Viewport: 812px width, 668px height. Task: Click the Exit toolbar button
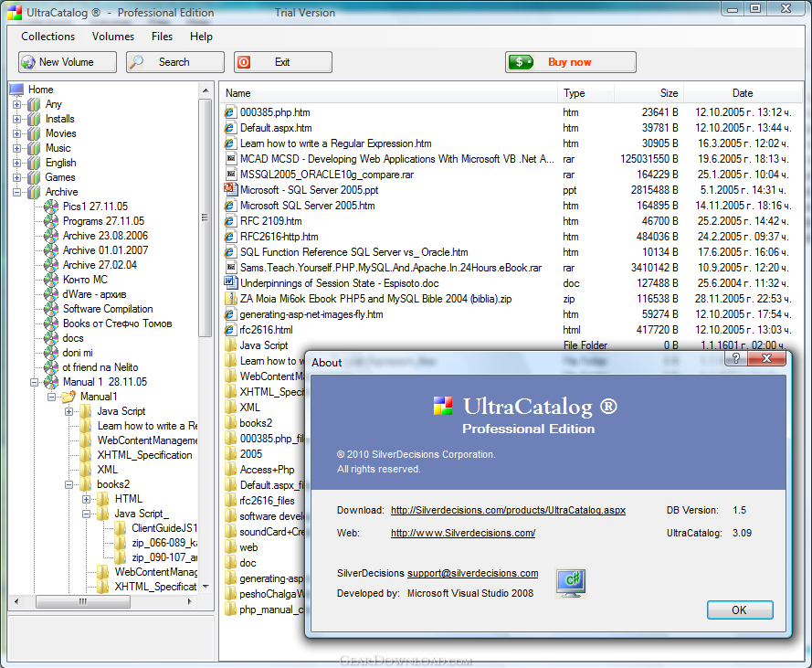283,62
